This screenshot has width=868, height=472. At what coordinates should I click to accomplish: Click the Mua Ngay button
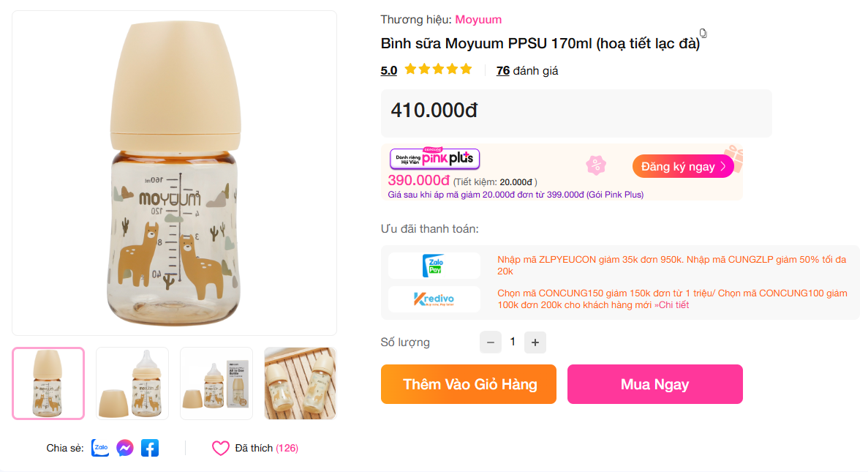click(x=654, y=383)
